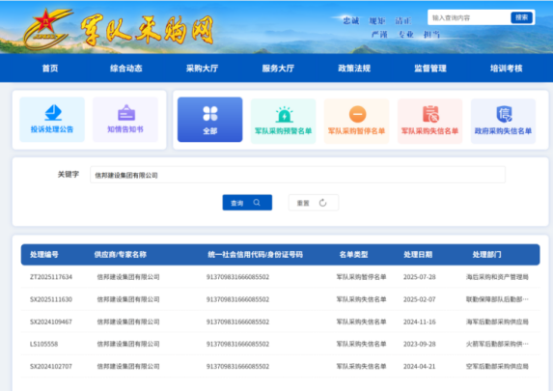Screen dimensions: 553x392
Task: Click truncated 联勤保障部队后勤部 cell
Action: (497, 299)
